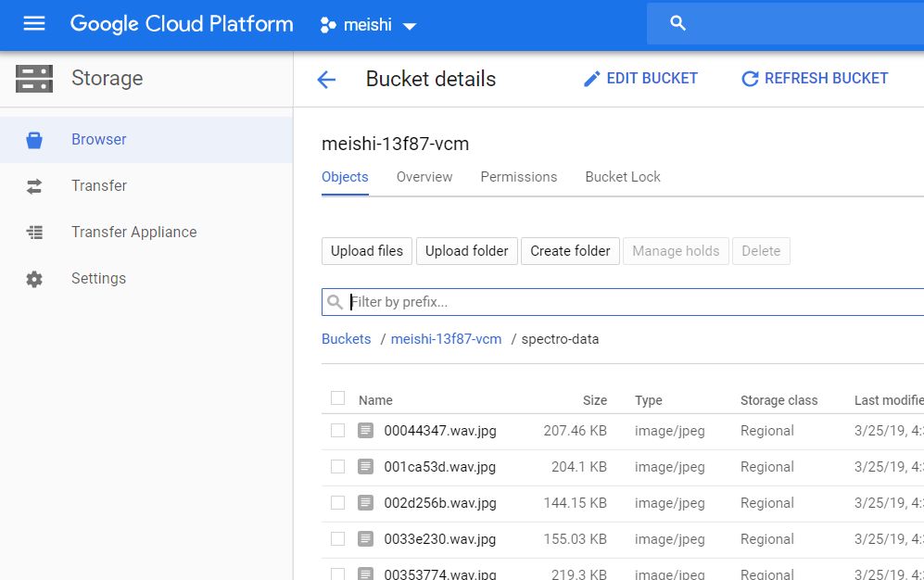
Task: Open the hamburger navigation menu
Action: coord(34,24)
